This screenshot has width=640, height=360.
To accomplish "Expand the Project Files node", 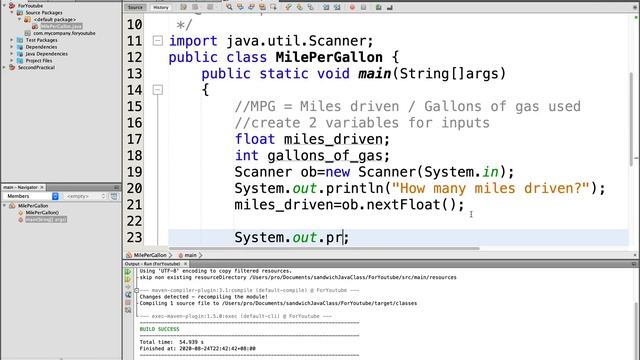I will [x=12, y=60].
